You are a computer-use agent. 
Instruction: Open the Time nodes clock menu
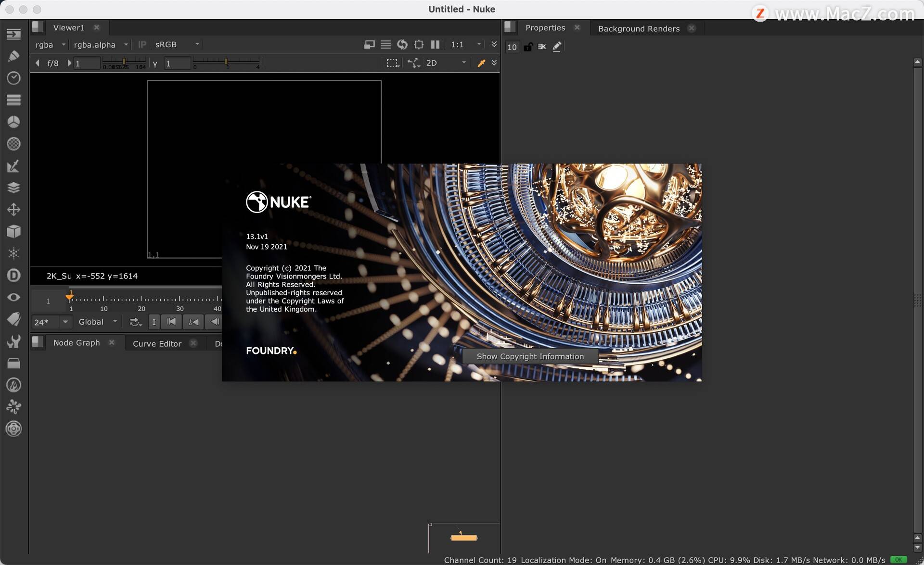[x=13, y=78]
